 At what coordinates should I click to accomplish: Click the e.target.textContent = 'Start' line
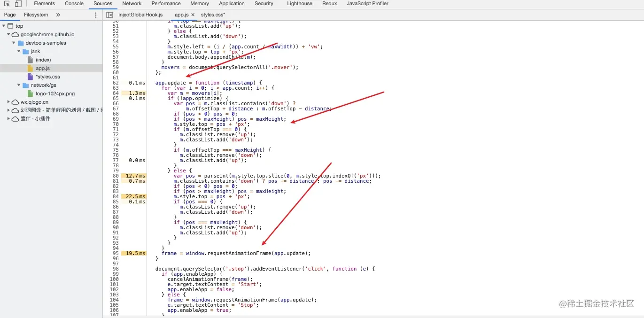click(215, 284)
